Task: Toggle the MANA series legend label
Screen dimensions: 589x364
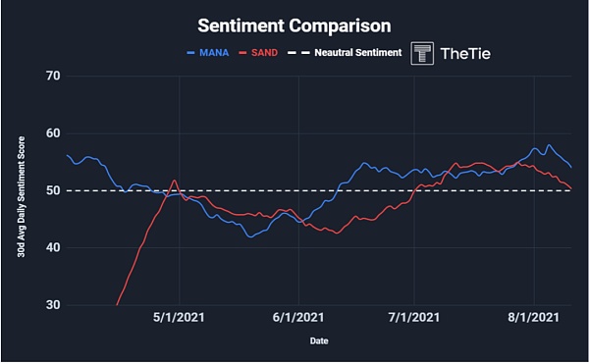Action: 214,53
